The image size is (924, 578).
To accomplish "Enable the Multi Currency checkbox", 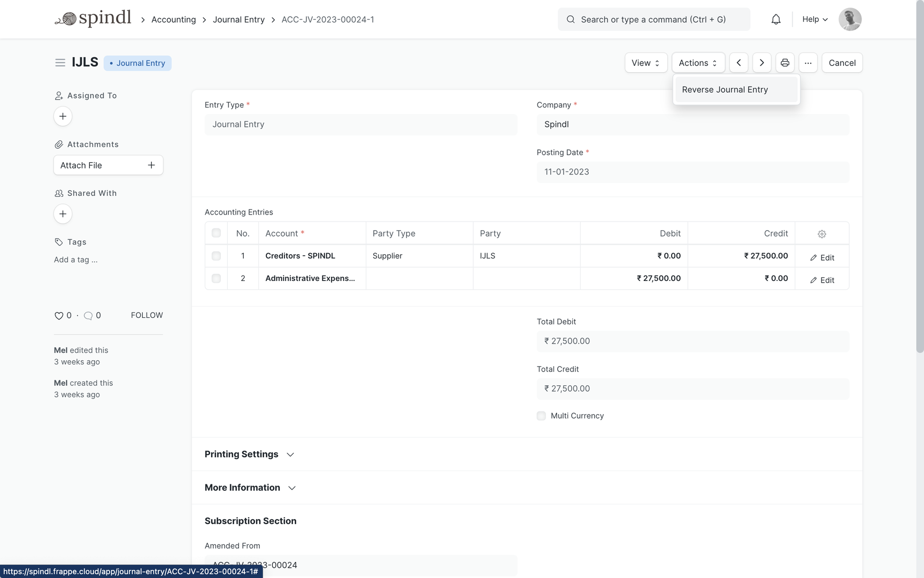I will [x=541, y=416].
